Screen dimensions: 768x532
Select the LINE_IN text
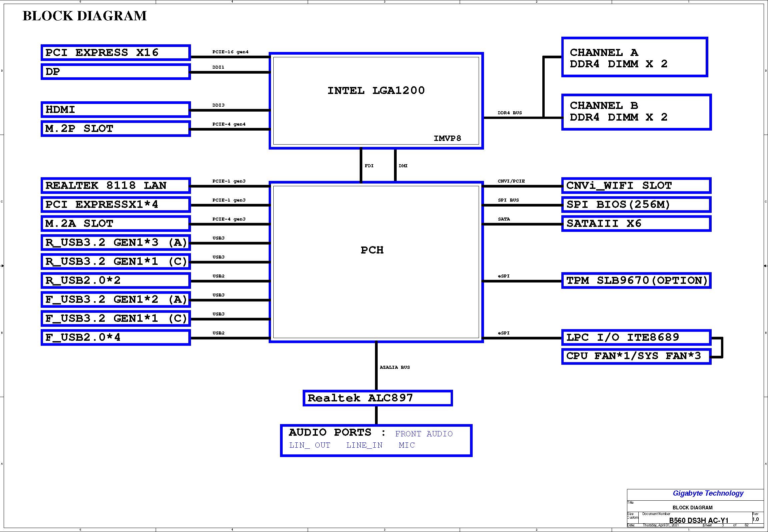(x=364, y=445)
